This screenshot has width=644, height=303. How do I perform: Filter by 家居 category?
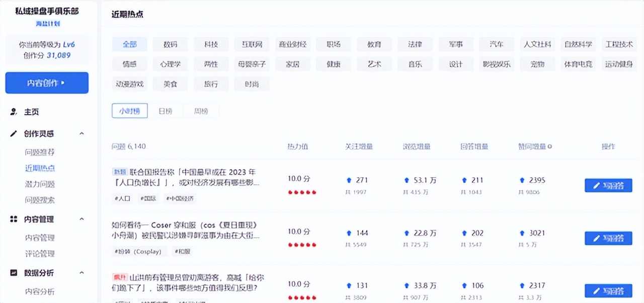pyautogui.click(x=293, y=64)
